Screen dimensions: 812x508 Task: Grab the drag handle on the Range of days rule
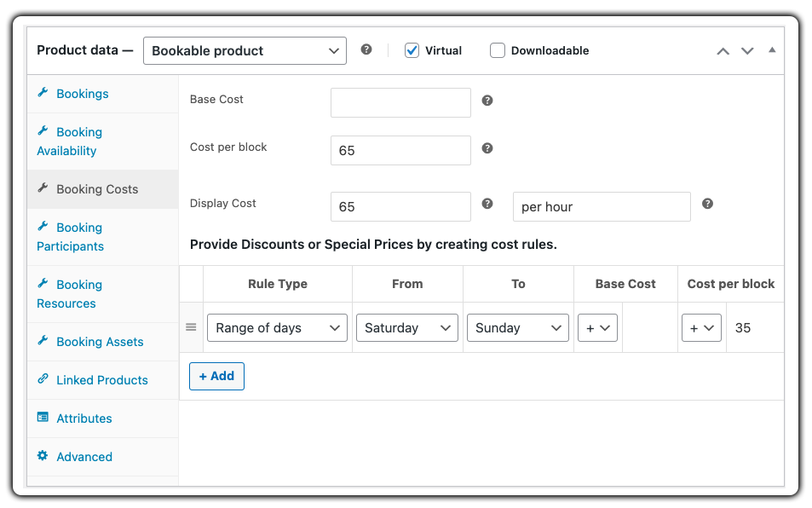(191, 327)
